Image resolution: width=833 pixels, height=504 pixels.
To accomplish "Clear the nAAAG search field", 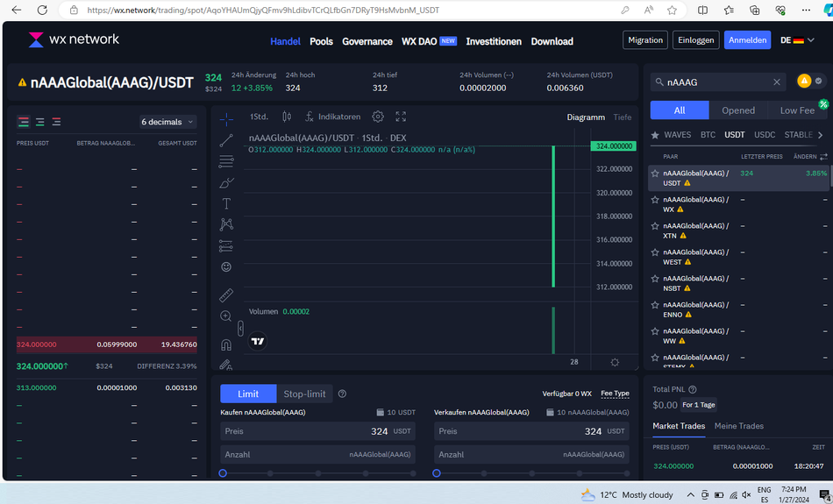I will [776, 82].
